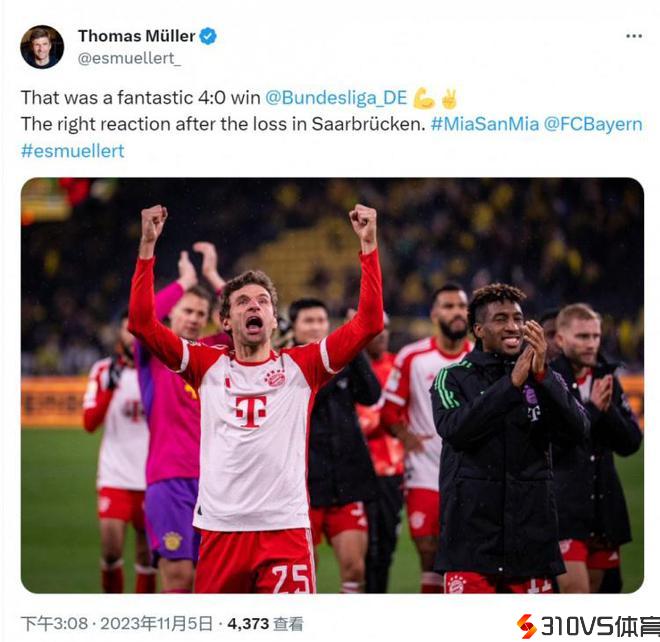Click the Telekom T logo on the jersey
The width and height of the screenshot is (660, 642).
251,411
